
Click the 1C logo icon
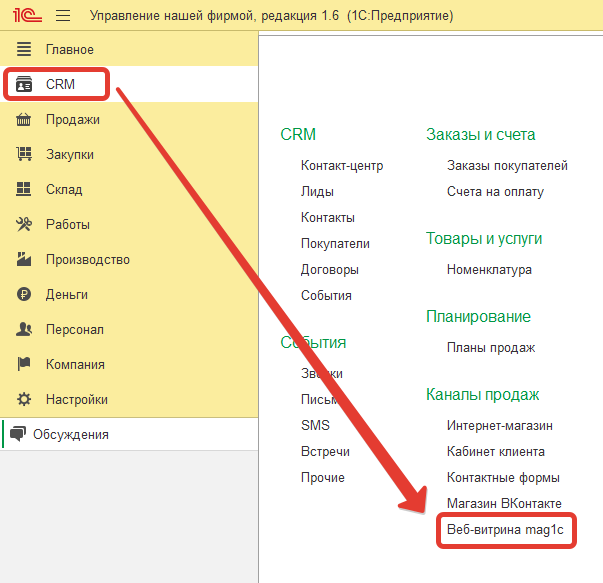[27, 15]
